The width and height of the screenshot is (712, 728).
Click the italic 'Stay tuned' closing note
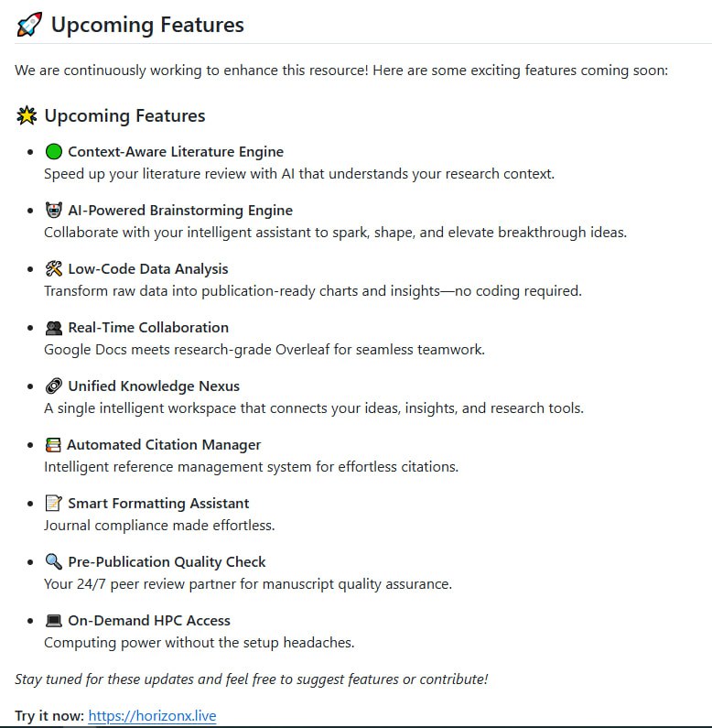(x=252, y=679)
